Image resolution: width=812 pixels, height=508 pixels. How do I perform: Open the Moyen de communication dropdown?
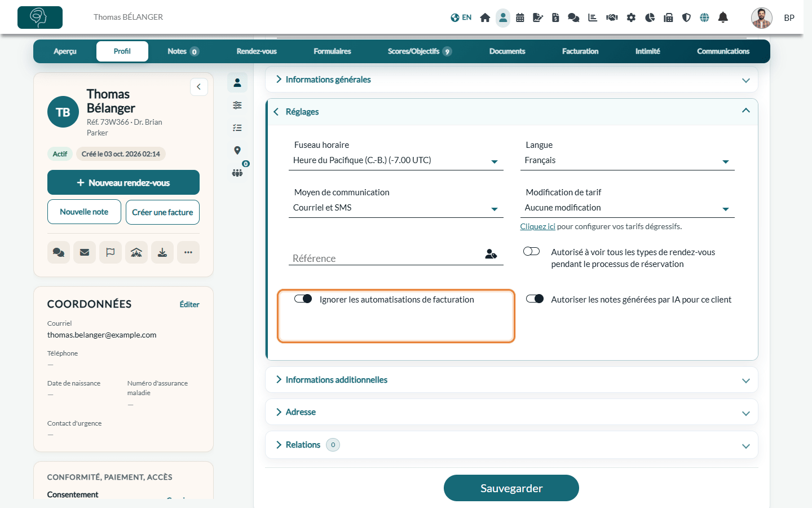(396, 208)
